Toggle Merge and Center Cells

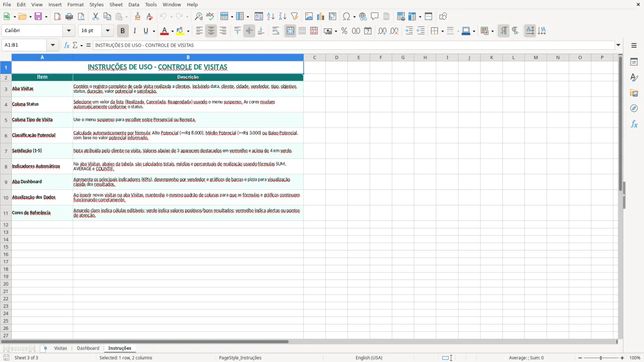290,31
